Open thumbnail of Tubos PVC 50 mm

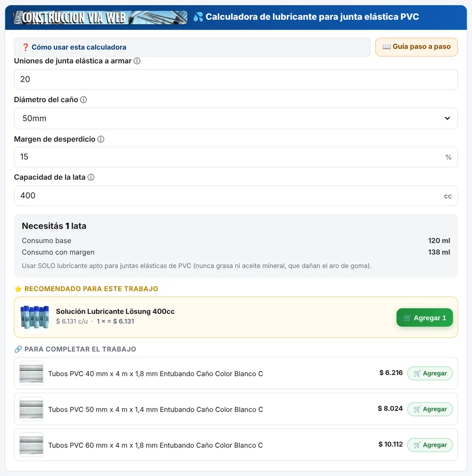tap(31, 409)
